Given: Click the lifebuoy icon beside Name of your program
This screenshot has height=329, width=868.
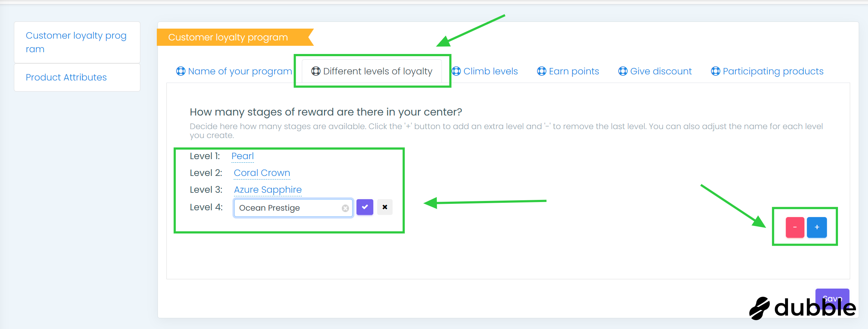Looking at the screenshot, I should [181, 71].
